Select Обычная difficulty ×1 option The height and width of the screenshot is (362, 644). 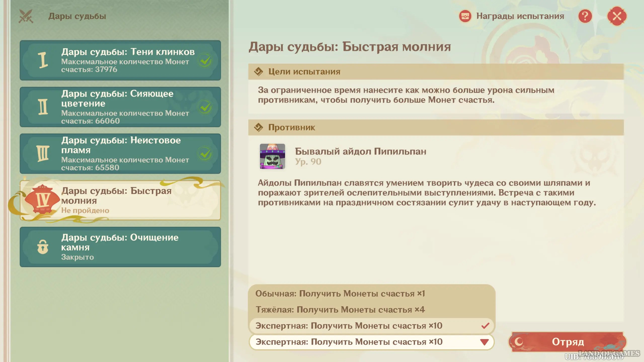340,294
